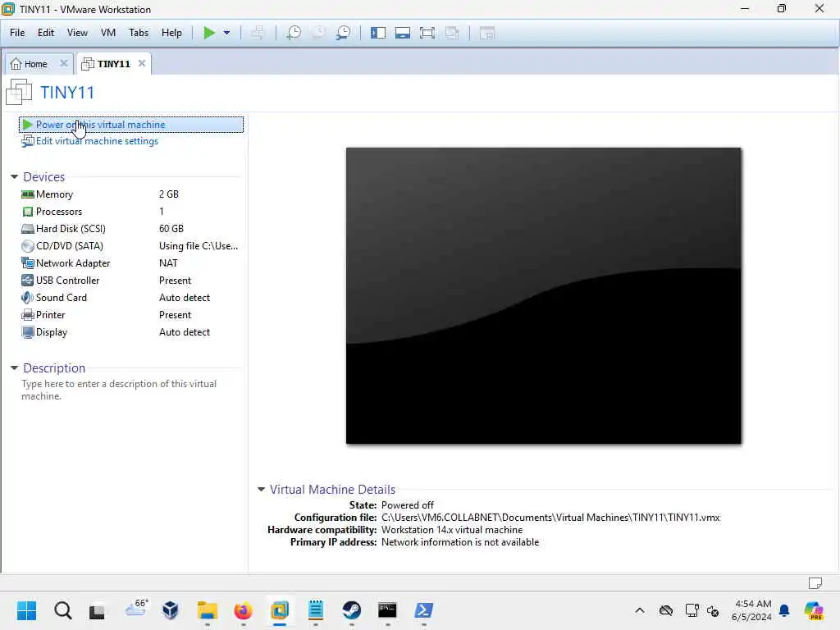Open the View menu
Screen dimensions: 840x630
point(77,33)
